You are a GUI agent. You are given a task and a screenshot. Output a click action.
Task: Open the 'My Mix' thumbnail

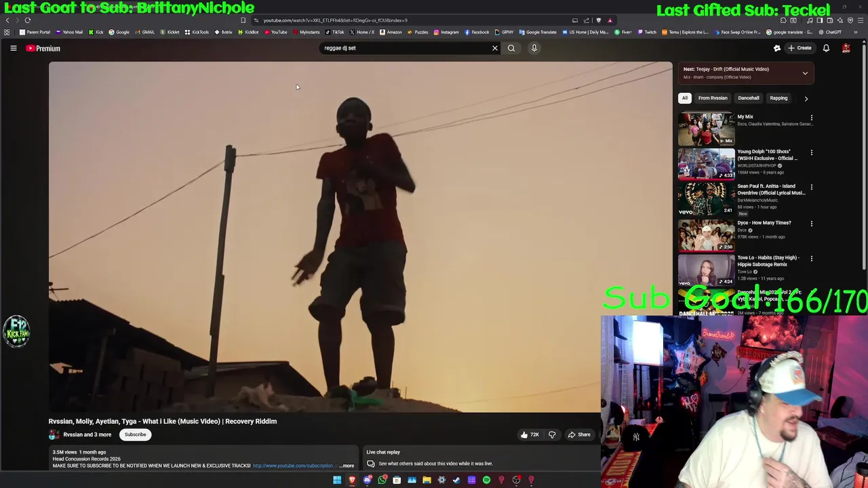(x=707, y=129)
